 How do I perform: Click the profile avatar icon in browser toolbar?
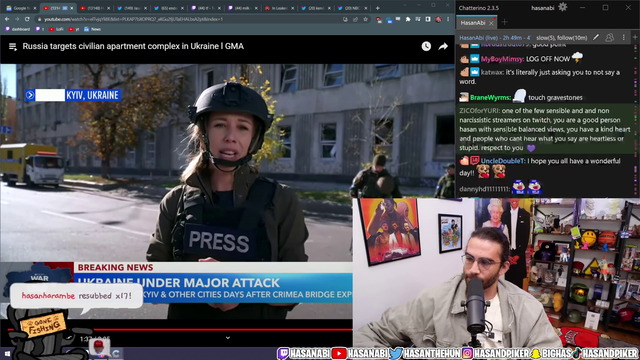point(438,19)
